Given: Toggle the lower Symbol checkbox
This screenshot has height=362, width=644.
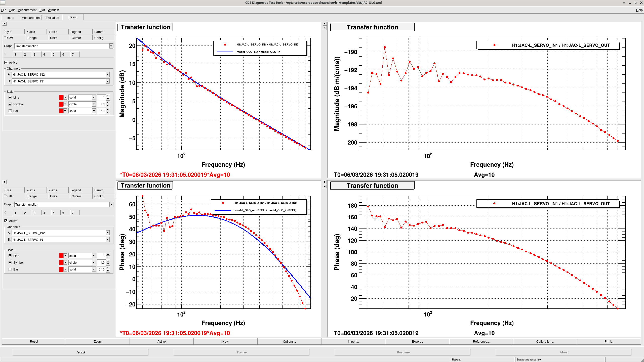Looking at the screenshot, I should click(x=10, y=262).
